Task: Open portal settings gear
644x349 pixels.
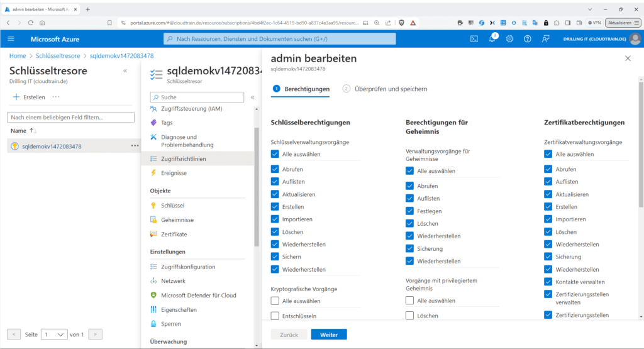Action: 509,39
